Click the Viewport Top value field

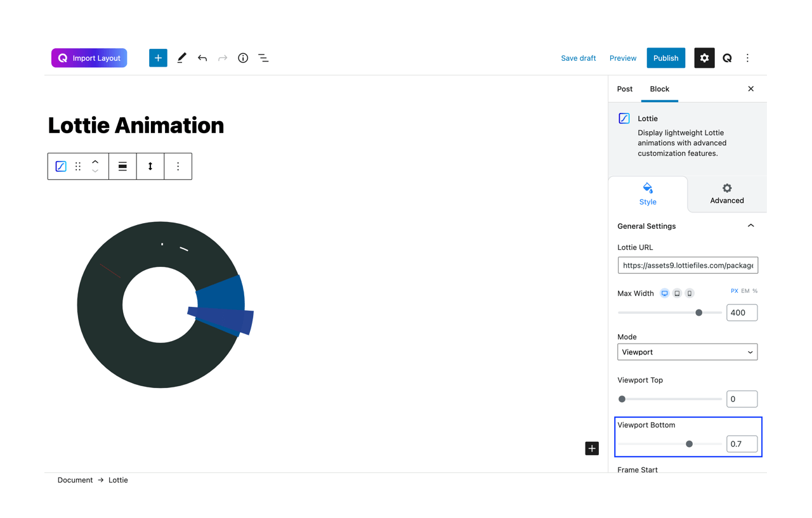pos(742,399)
